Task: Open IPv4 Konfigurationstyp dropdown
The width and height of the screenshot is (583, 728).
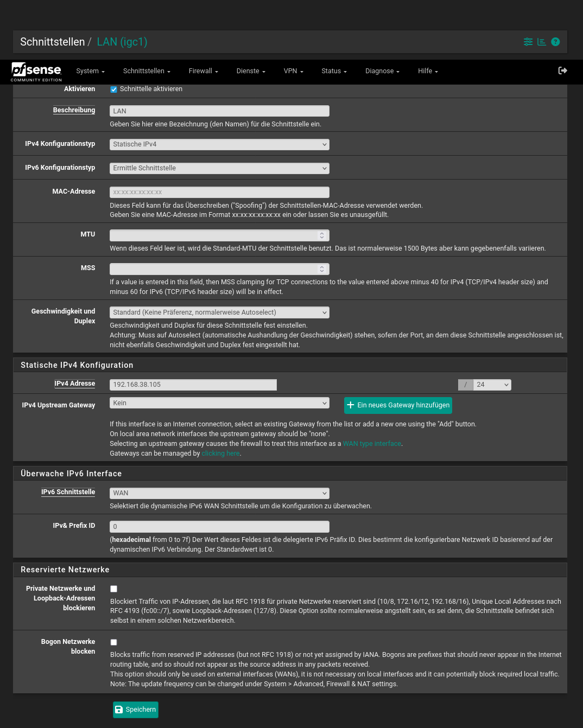Action: pyautogui.click(x=219, y=144)
